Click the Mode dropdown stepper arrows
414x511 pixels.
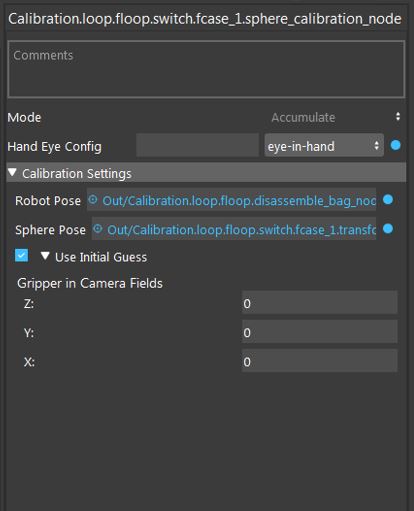click(398, 117)
